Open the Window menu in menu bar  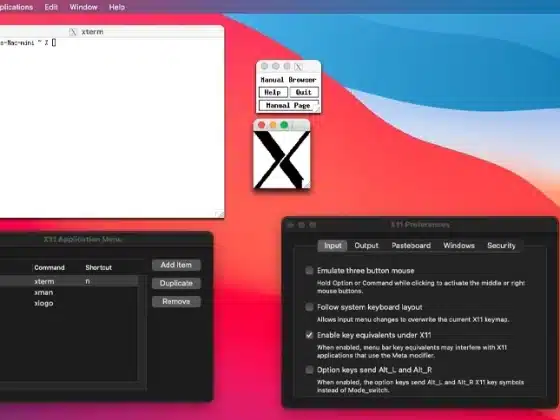(x=83, y=7)
